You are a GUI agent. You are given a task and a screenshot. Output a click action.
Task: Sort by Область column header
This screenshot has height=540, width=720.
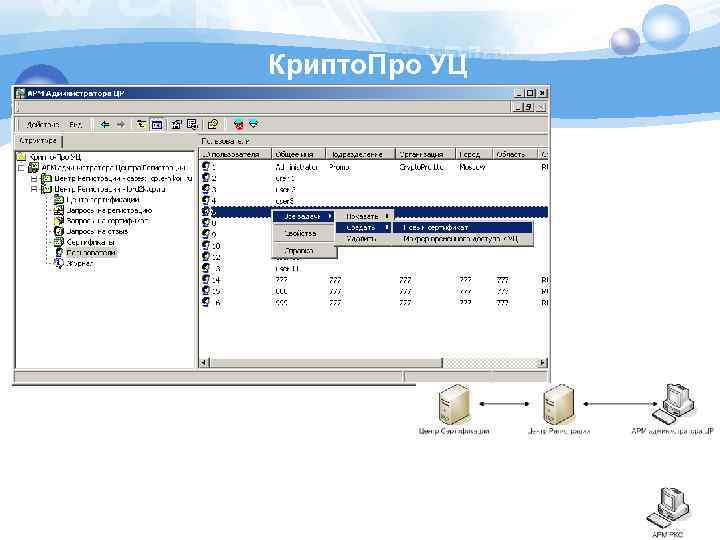(x=515, y=154)
